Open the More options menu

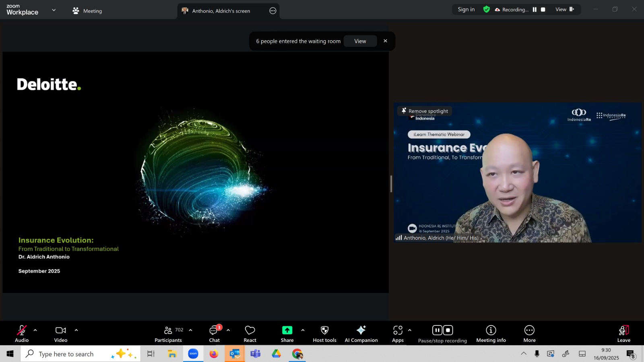(x=529, y=333)
